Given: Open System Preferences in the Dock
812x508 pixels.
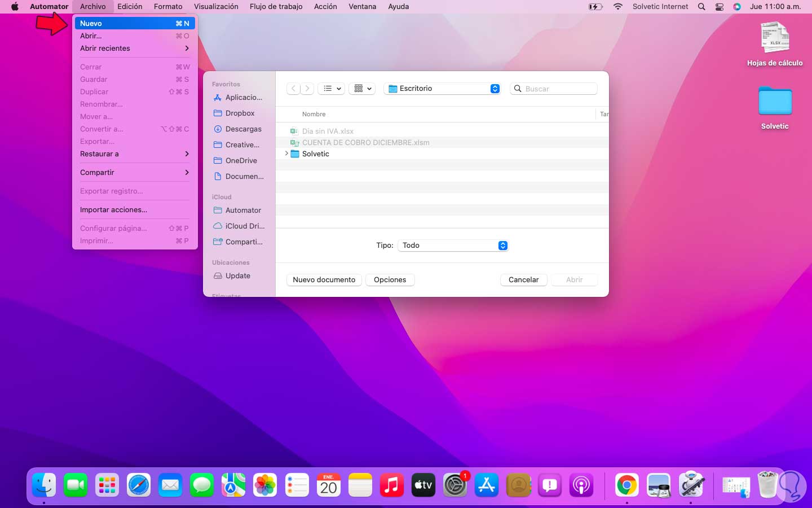Looking at the screenshot, I should [x=455, y=485].
